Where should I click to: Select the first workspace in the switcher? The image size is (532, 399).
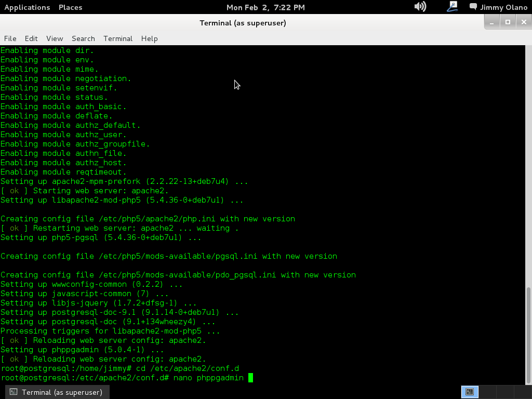(x=470, y=392)
